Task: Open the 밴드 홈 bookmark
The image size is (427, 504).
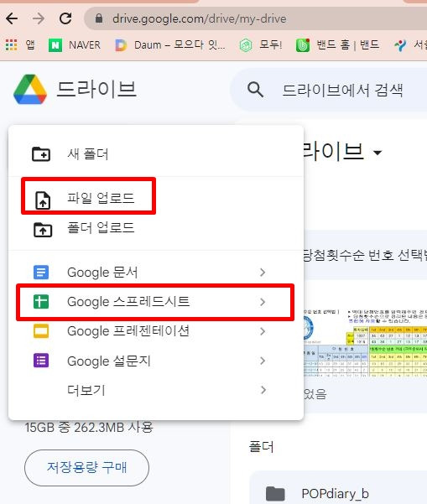Action: tap(337, 44)
